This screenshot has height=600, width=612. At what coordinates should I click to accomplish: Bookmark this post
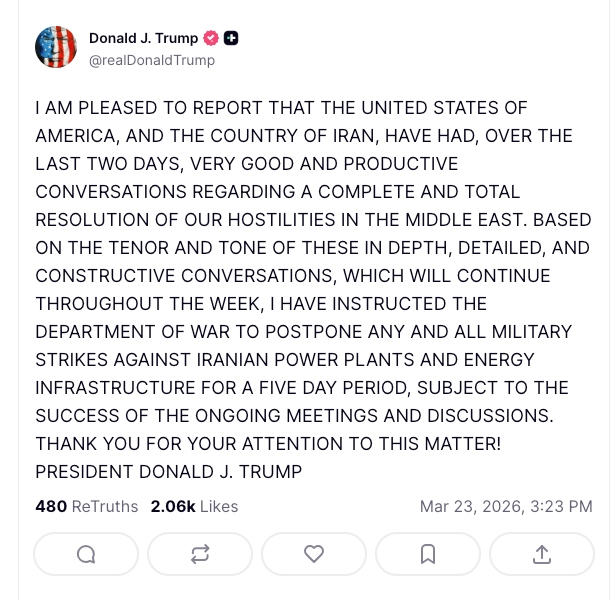pyautogui.click(x=428, y=554)
